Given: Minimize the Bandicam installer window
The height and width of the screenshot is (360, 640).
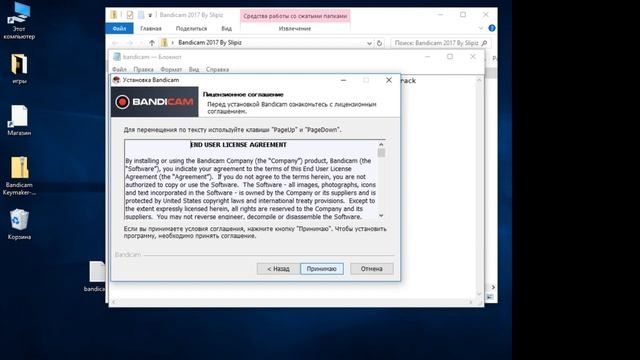Looking at the screenshot, I should click(344, 80).
